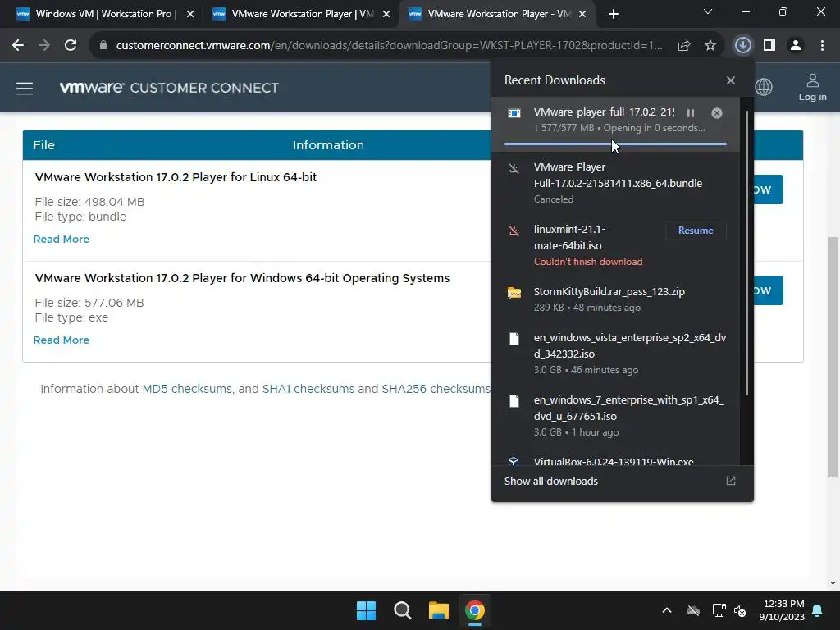Click the share page icon in the address bar
Image resolution: width=840 pixels, height=630 pixels.
pyautogui.click(x=684, y=46)
